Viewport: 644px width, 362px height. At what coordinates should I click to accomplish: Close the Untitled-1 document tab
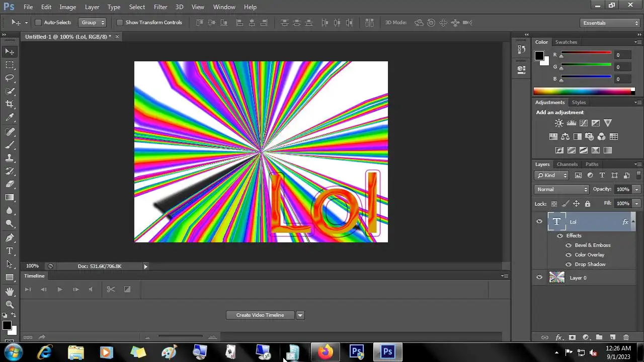[117, 37]
